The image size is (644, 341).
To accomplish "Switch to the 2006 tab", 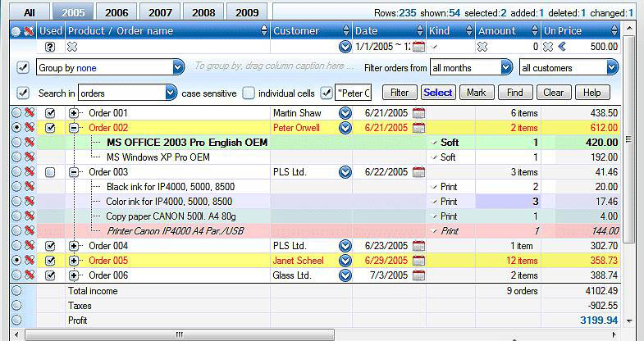I will pyautogui.click(x=116, y=12).
